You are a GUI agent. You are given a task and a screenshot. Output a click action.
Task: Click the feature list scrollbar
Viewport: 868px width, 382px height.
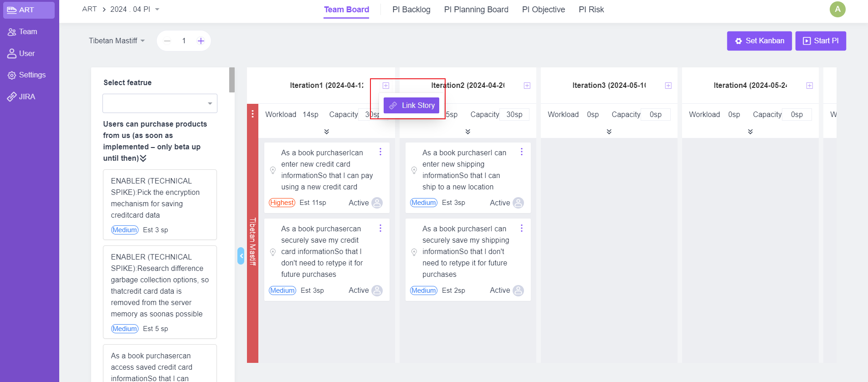click(x=232, y=80)
